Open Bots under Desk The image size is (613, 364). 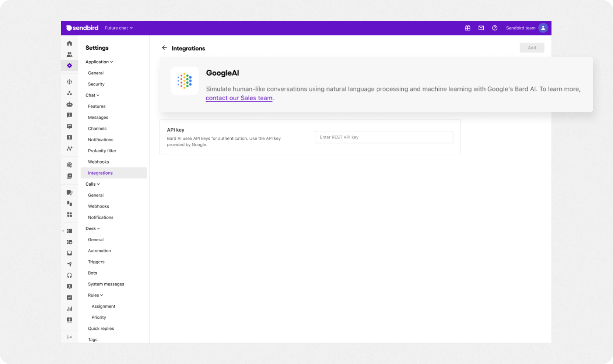(x=92, y=273)
